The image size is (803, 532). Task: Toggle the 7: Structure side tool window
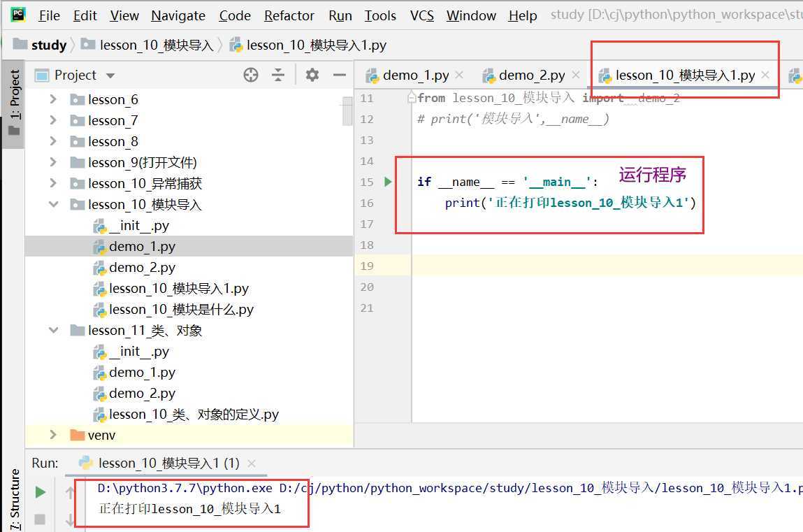click(x=14, y=499)
